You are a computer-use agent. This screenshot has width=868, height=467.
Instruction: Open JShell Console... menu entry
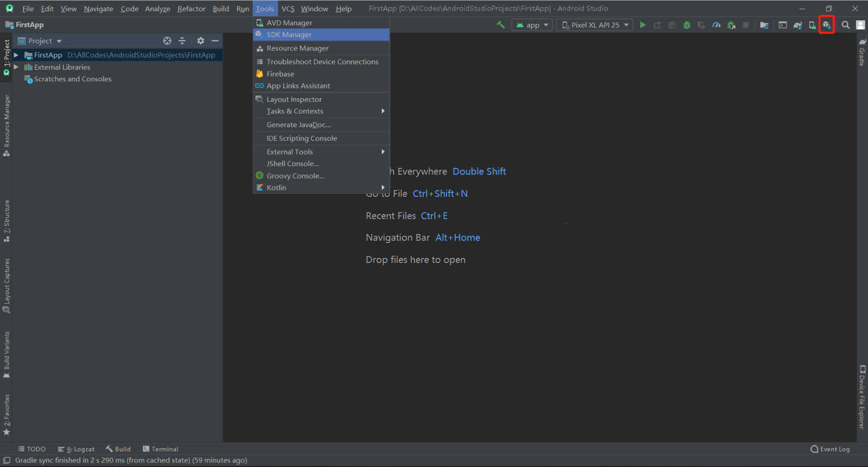tap(321, 164)
